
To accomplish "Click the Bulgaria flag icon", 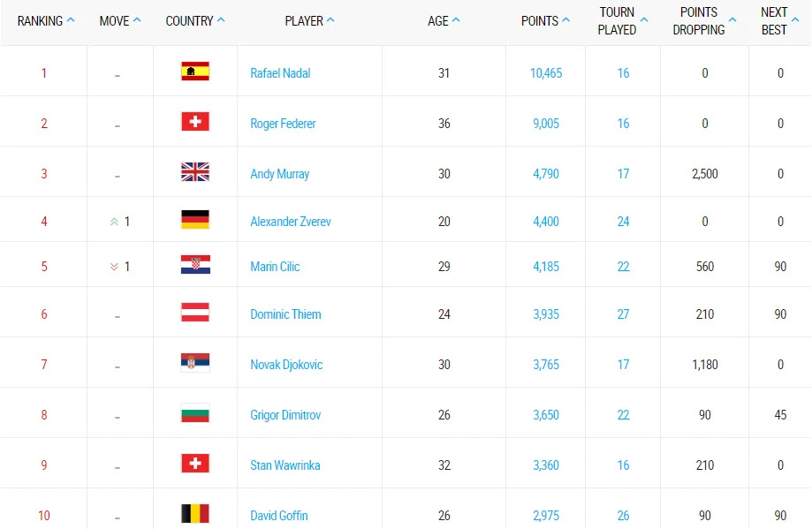I will [x=194, y=414].
